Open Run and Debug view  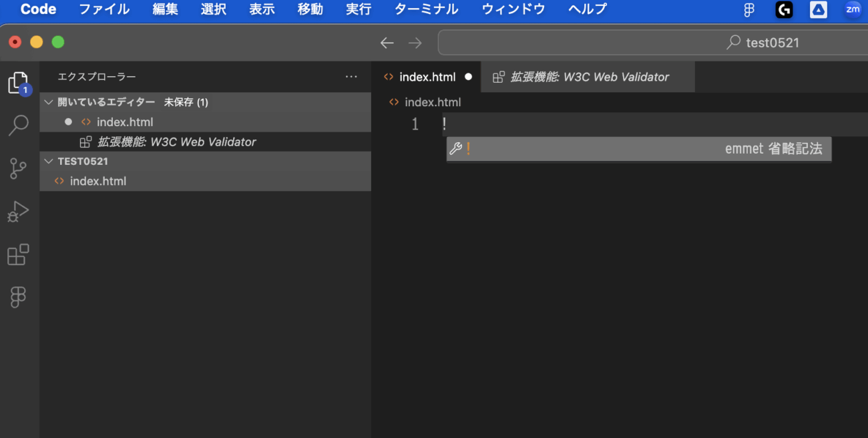pyautogui.click(x=18, y=212)
